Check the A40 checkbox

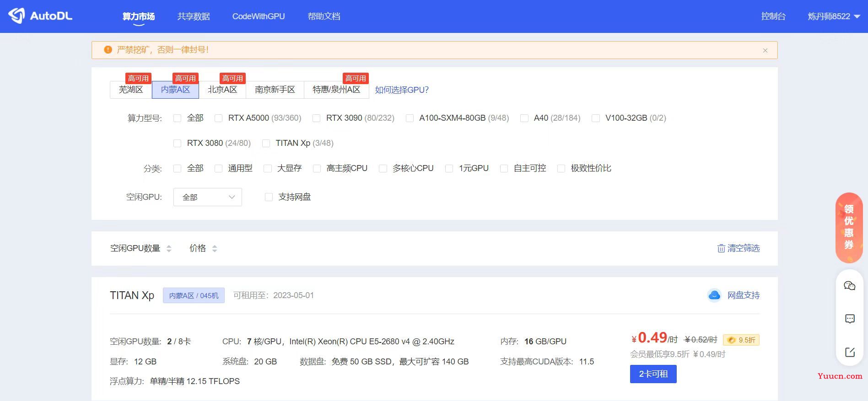click(x=524, y=118)
